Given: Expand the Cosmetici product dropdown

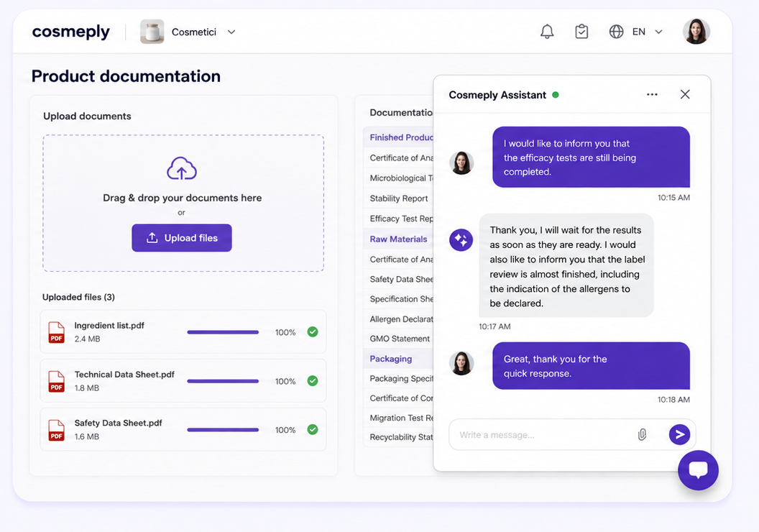Looking at the screenshot, I should click(231, 32).
